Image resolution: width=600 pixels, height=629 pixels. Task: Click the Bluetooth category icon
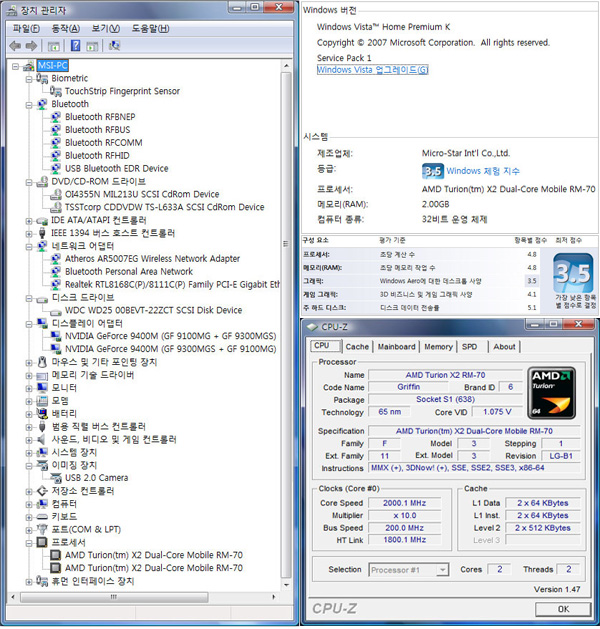pyautogui.click(x=42, y=104)
